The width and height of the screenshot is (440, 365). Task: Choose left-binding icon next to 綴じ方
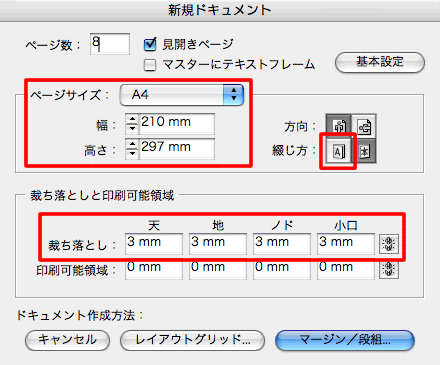[x=339, y=152]
